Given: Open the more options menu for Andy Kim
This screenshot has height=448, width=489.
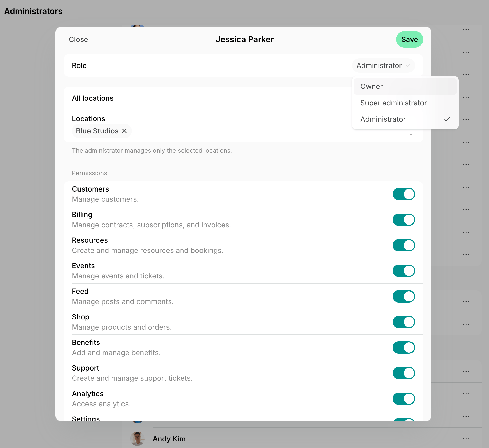Looking at the screenshot, I should click(466, 439).
